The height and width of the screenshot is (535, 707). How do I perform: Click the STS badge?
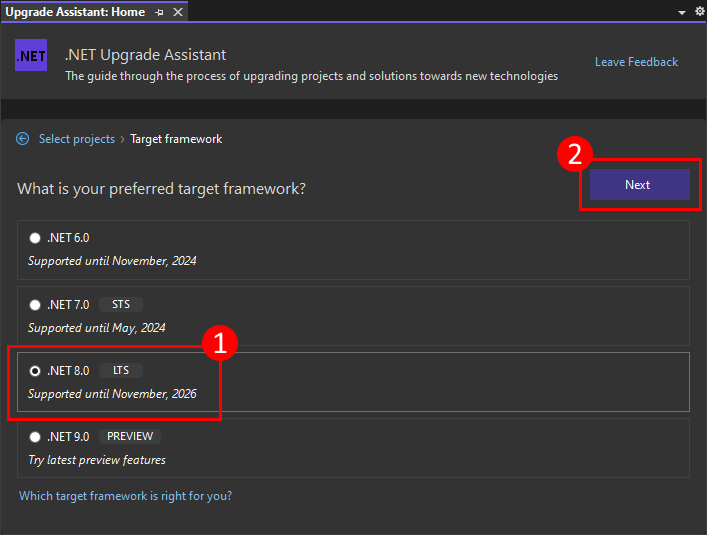[121, 305]
